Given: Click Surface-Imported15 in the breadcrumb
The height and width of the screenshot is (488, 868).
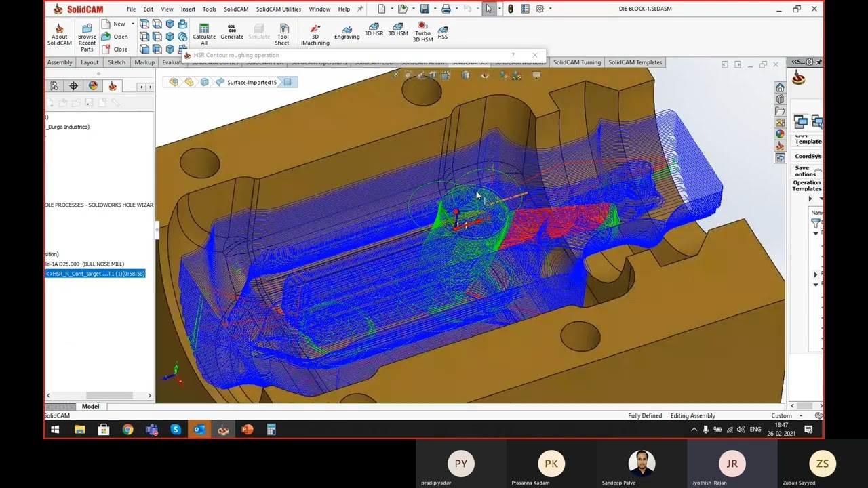Looking at the screenshot, I should [252, 83].
